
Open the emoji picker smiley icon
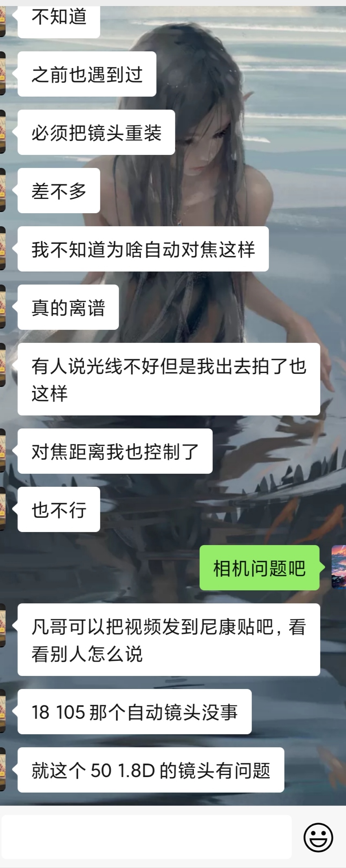coord(318,837)
